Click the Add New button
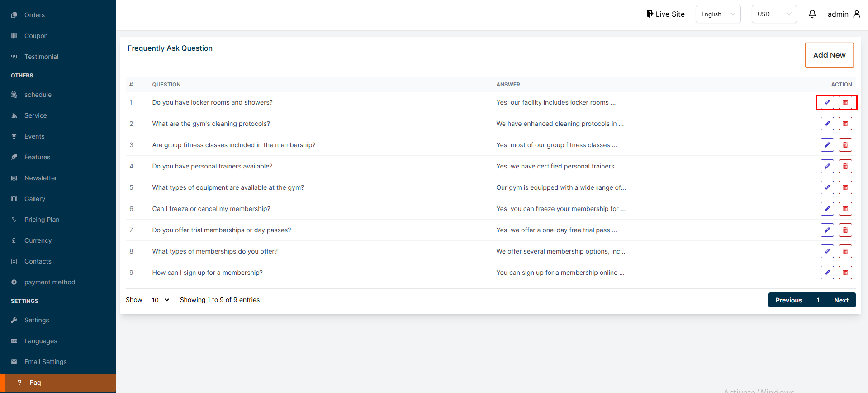 [829, 55]
